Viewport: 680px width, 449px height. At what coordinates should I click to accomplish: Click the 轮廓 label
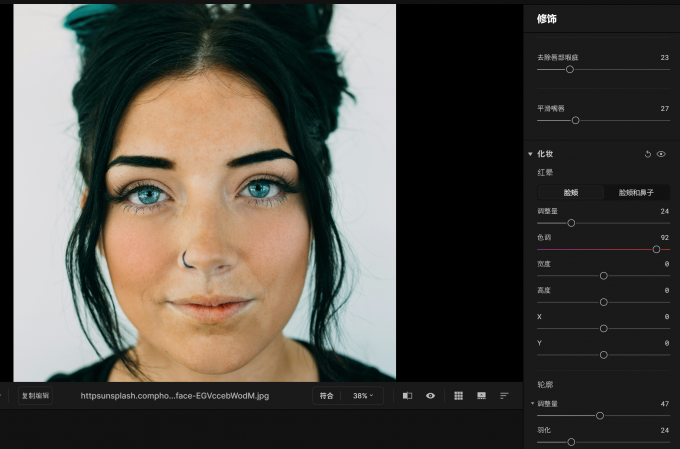pyautogui.click(x=545, y=384)
